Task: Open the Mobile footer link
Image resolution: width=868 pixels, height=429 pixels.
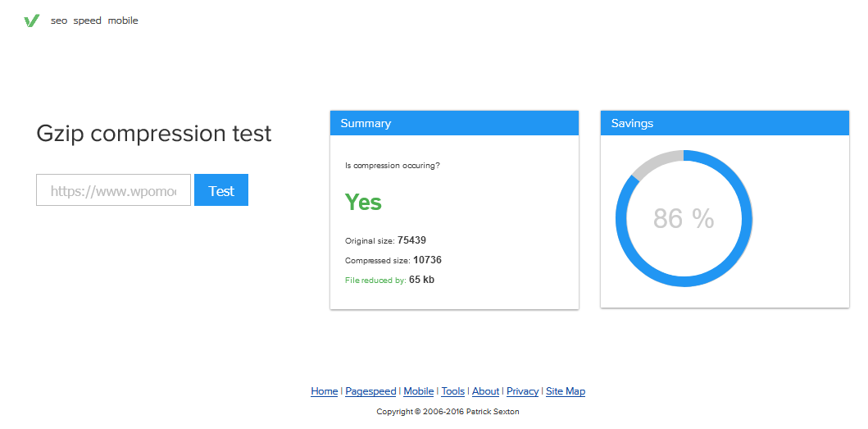Action: (419, 391)
